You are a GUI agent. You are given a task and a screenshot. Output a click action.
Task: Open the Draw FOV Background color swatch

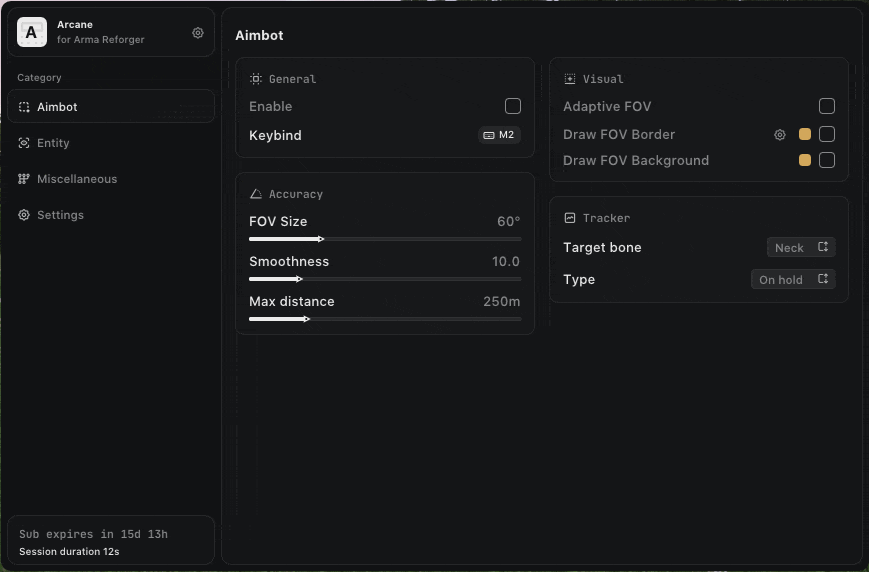[805, 160]
